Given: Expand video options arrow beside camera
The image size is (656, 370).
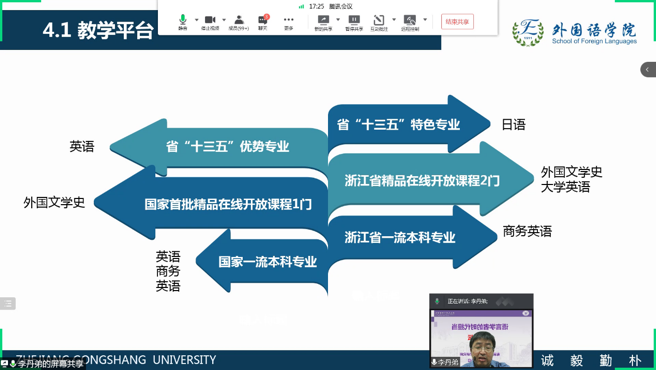Looking at the screenshot, I should coord(224,20).
